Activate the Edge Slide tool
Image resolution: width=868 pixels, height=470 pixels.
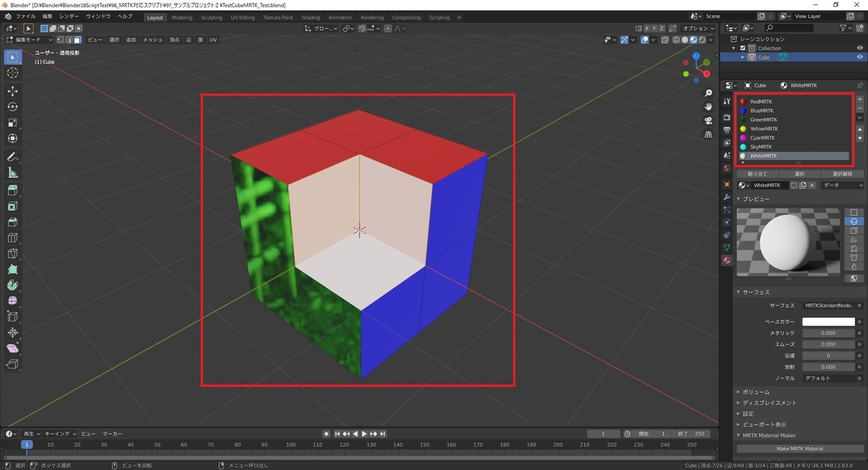coord(12,317)
